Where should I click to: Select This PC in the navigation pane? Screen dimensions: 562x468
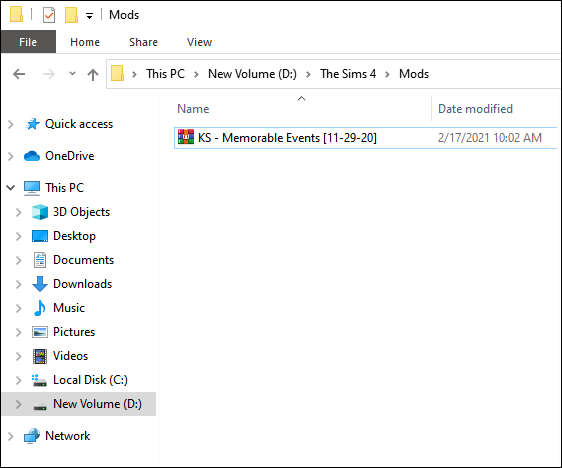click(65, 188)
